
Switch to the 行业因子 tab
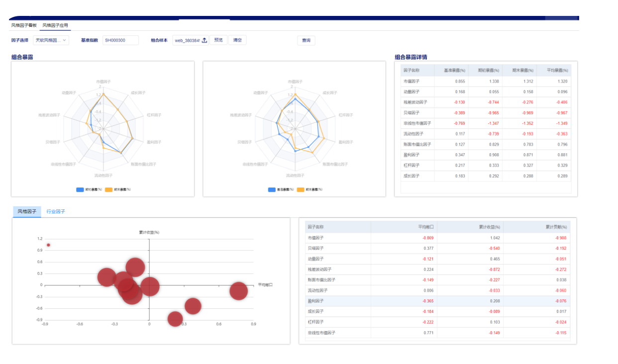click(56, 211)
